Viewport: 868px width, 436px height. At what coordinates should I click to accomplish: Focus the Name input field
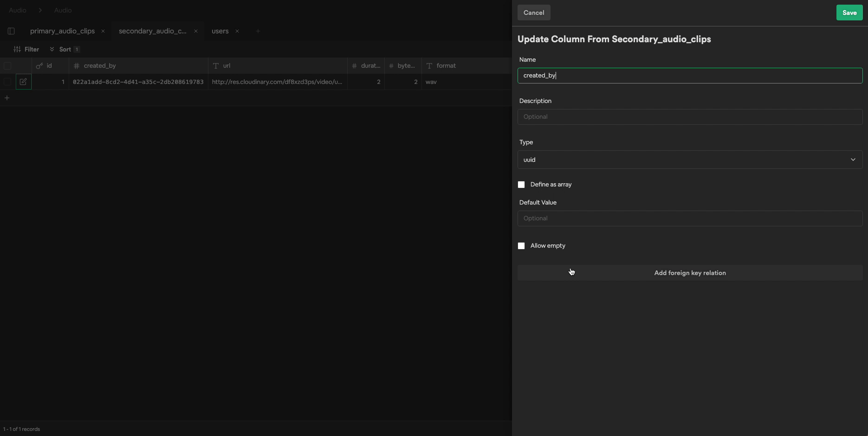[x=690, y=76]
